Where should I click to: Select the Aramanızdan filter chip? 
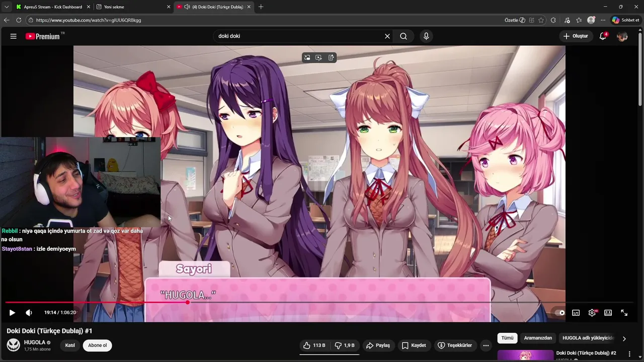click(x=538, y=338)
